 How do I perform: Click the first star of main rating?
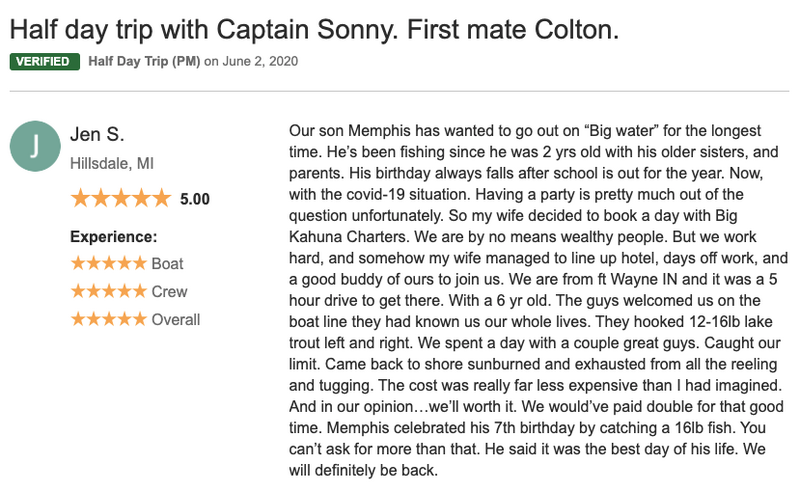81,198
